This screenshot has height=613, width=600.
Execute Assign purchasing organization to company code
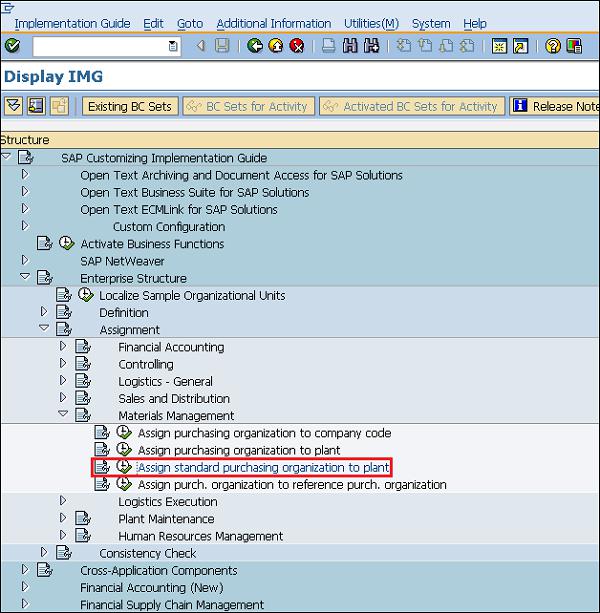[x=124, y=432]
